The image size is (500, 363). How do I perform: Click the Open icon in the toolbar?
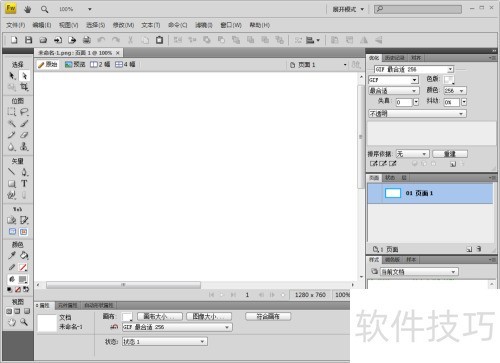pyautogui.click(x=43, y=40)
